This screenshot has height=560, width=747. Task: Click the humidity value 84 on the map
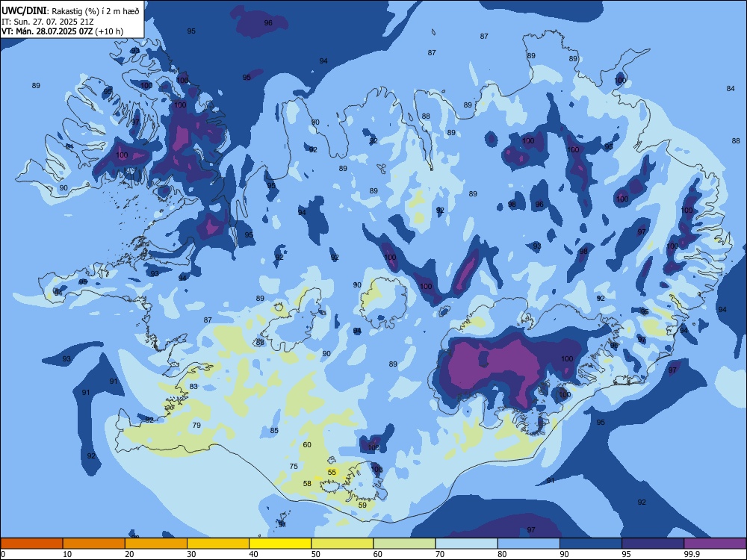[731, 89]
